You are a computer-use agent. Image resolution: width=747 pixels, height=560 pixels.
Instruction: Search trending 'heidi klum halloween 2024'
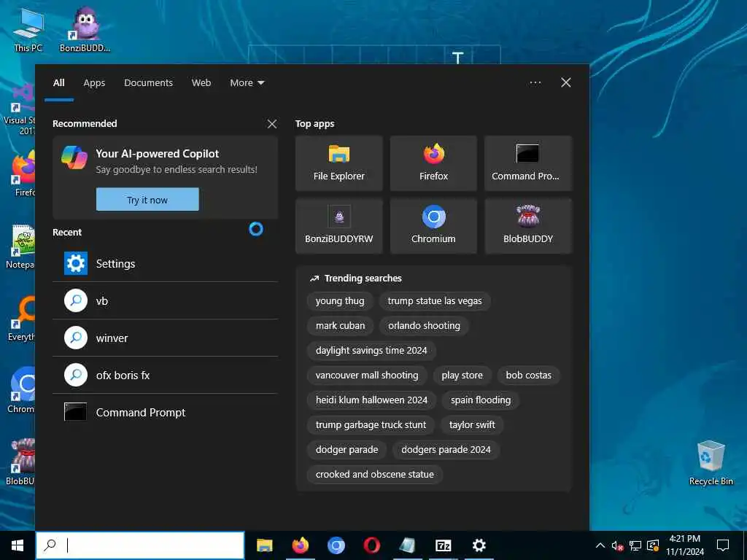click(371, 400)
